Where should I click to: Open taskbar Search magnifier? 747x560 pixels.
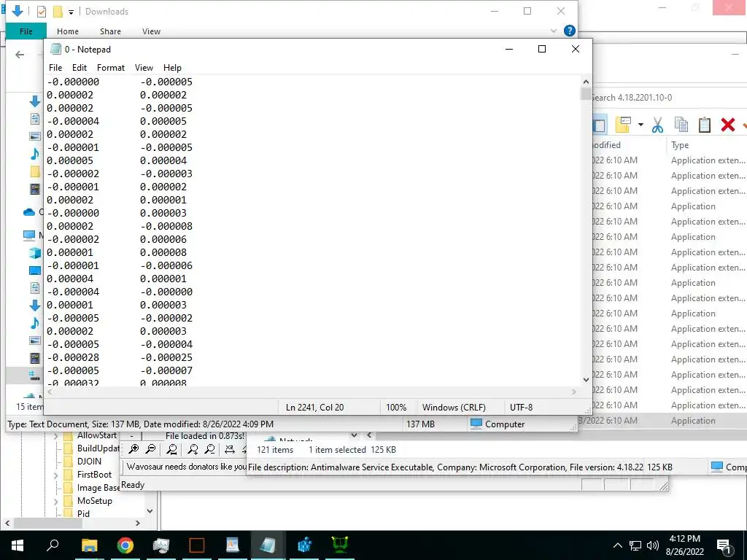coord(53,545)
